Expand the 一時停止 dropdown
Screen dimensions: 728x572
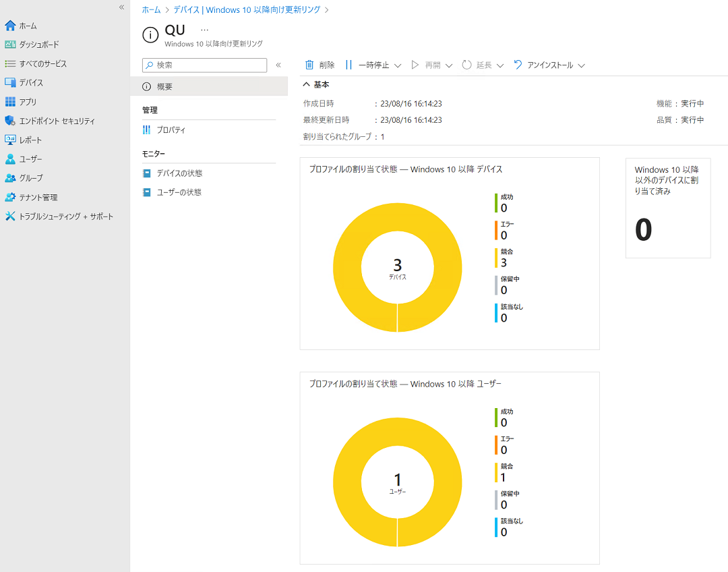tap(397, 65)
